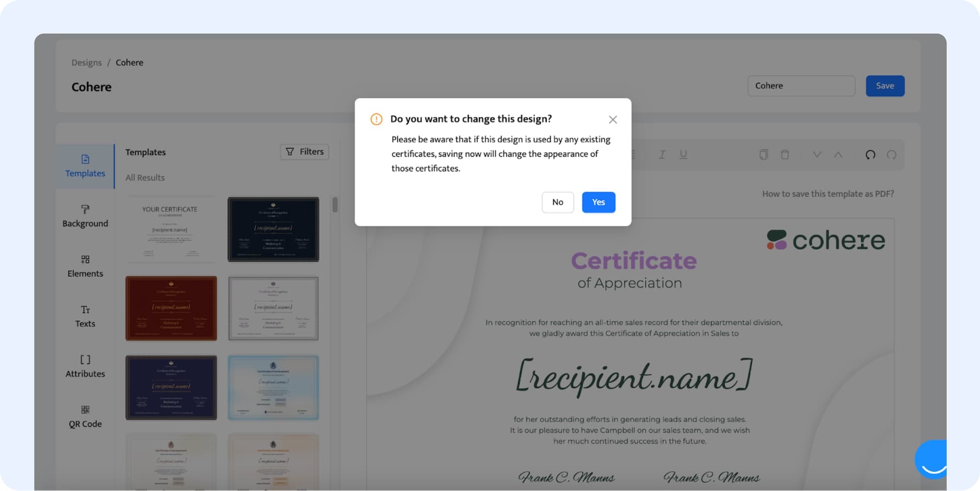This screenshot has height=491, width=980.
Task: Move layer down with chevron arrow
Action: coord(817,155)
